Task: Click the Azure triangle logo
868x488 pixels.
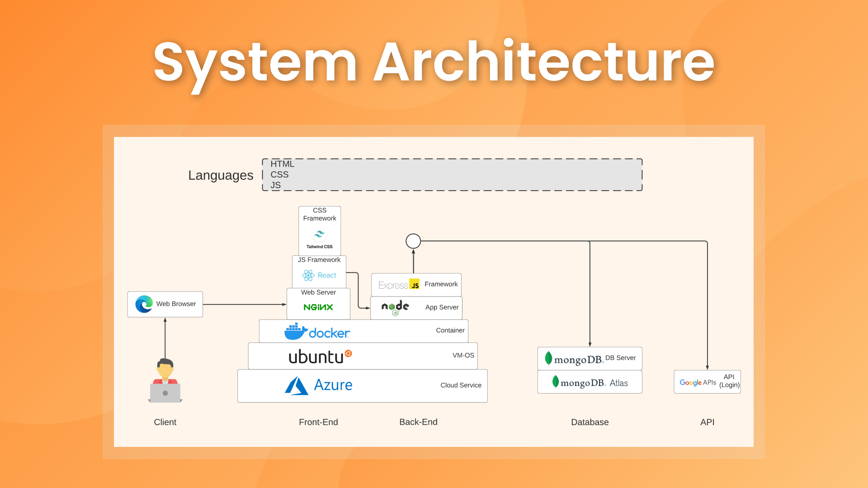Action: coord(297,385)
